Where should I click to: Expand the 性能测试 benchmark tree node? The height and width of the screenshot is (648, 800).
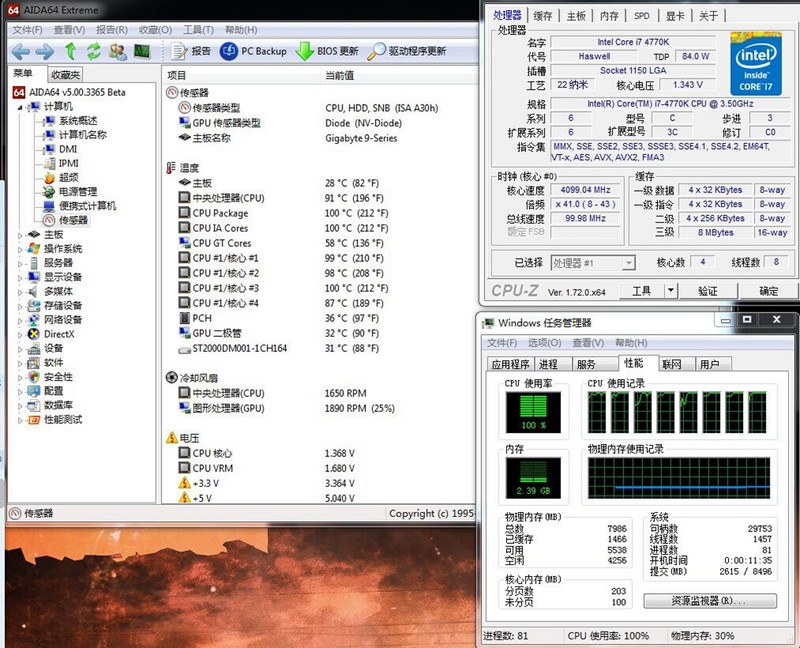coord(20,420)
